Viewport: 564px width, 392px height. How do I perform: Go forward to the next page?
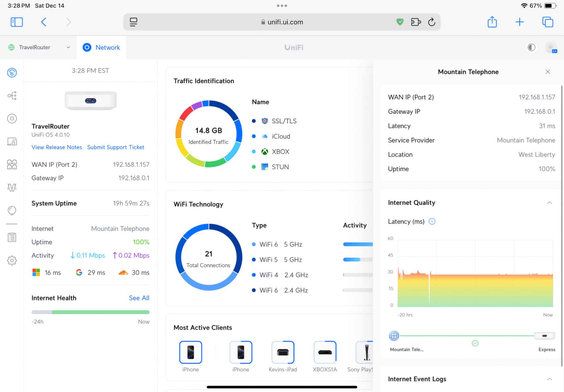(x=68, y=22)
